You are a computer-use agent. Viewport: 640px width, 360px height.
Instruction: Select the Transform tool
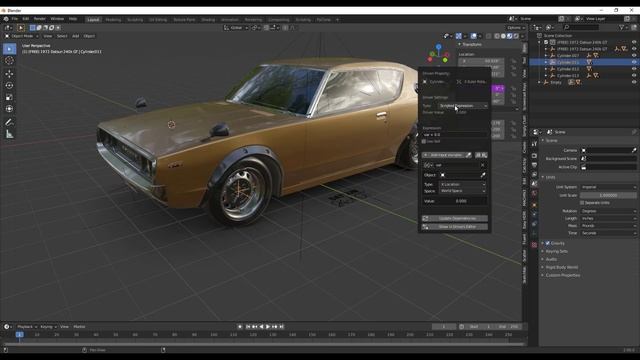coord(9,109)
